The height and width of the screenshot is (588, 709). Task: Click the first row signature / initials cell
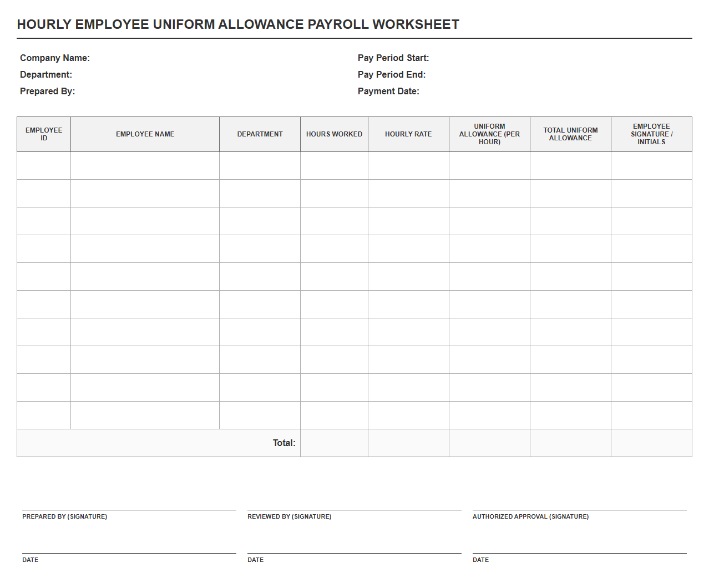651,166
